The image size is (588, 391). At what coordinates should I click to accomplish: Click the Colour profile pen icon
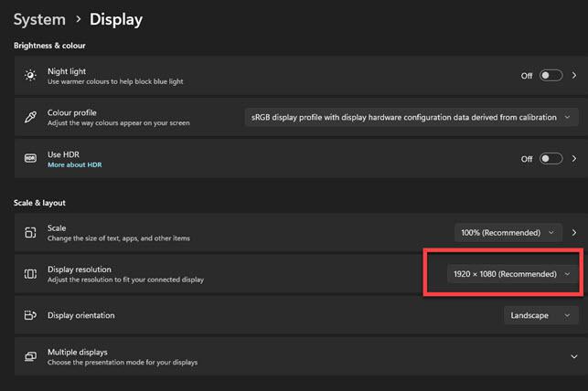click(30, 117)
